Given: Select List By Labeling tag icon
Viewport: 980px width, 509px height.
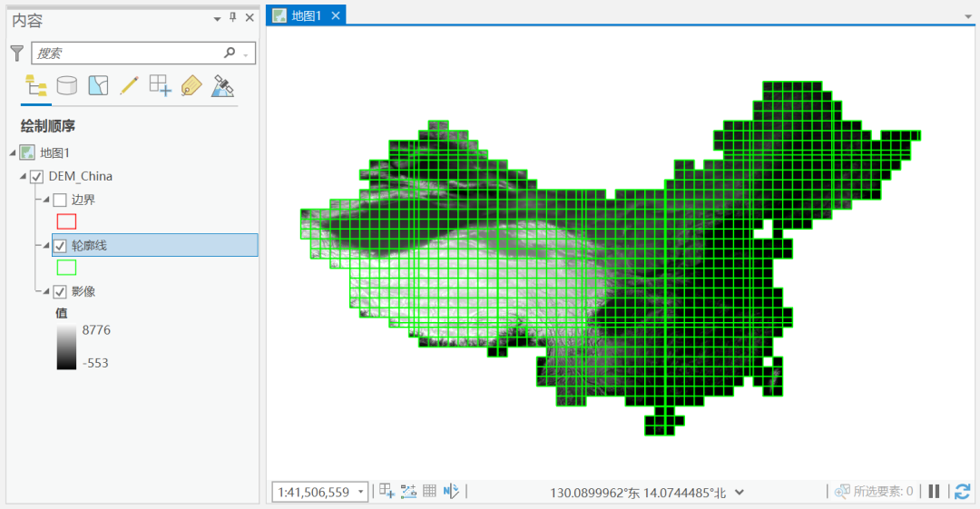Looking at the screenshot, I should tap(191, 86).
